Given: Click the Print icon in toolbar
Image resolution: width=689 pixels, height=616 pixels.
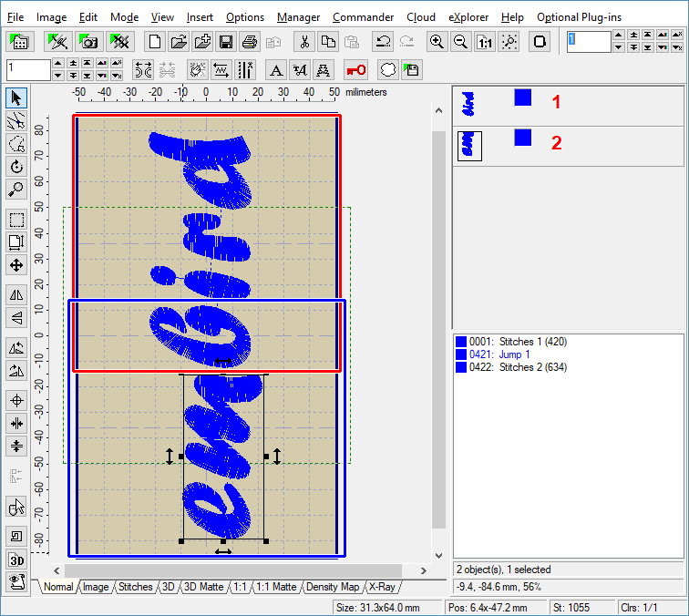Looking at the screenshot, I should click(249, 42).
